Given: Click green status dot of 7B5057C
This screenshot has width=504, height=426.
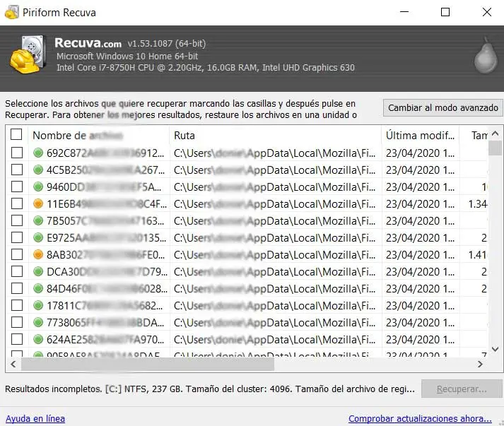Looking at the screenshot, I should 38,220.
